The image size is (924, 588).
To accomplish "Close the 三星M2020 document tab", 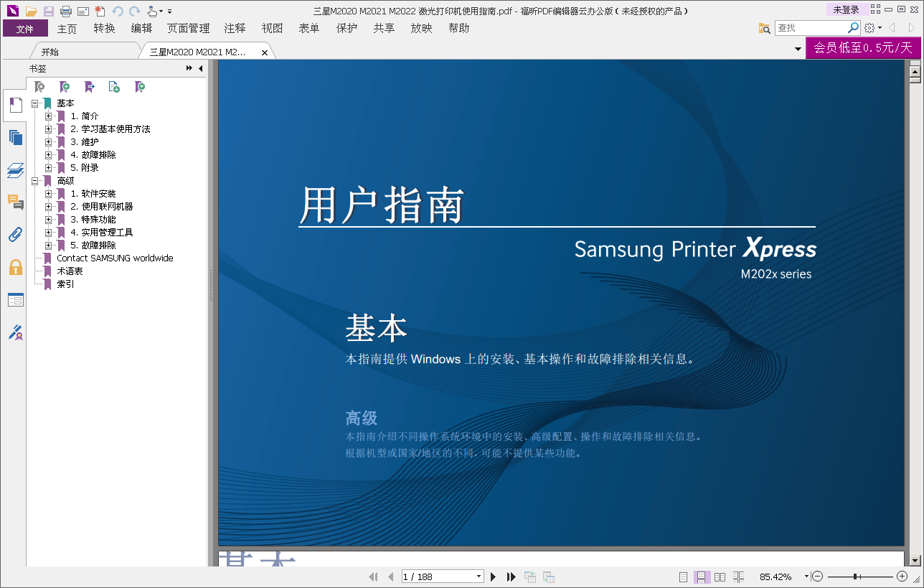I will 265,52.
